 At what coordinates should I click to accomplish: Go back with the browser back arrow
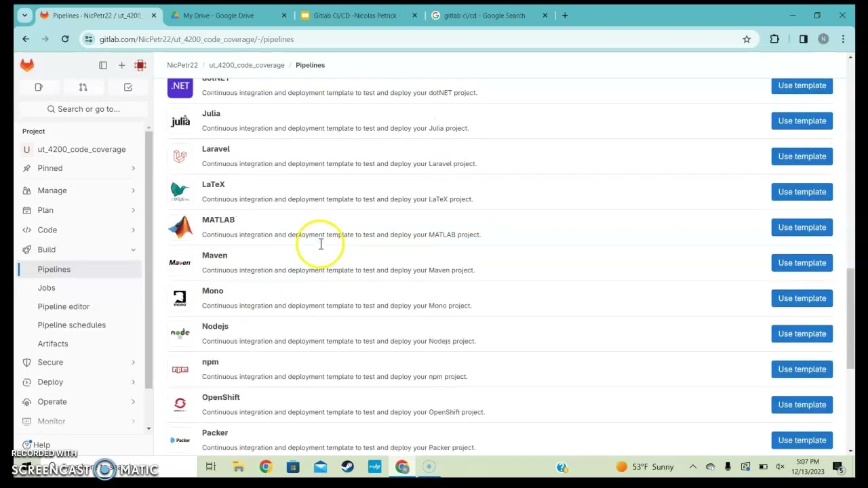click(26, 39)
